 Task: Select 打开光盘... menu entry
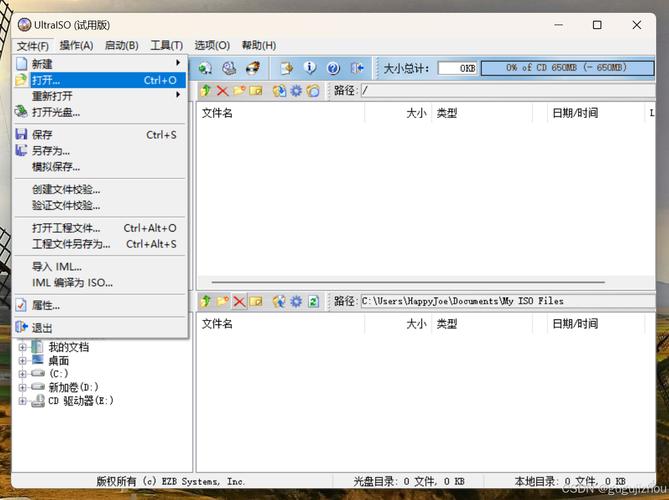click(x=100, y=112)
